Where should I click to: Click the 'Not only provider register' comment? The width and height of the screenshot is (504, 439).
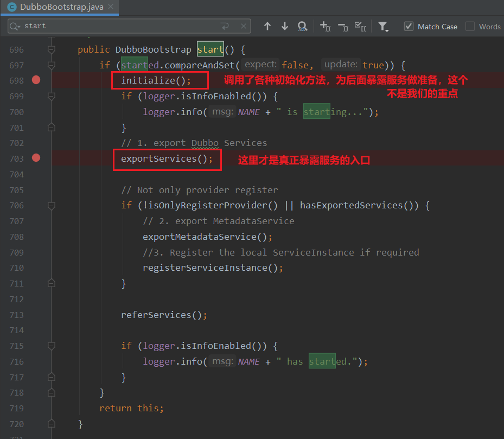click(200, 190)
